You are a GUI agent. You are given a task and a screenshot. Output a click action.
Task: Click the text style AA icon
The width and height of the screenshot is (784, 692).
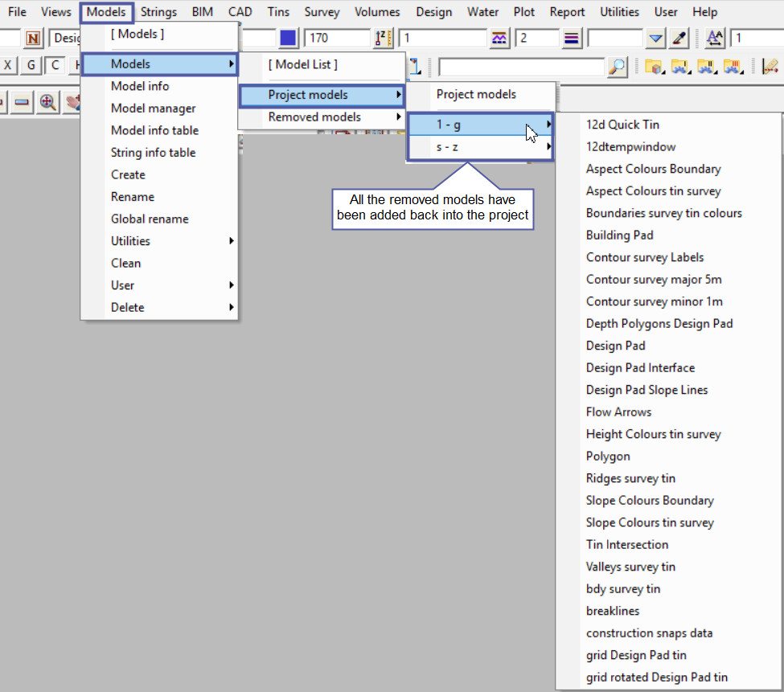coord(715,38)
